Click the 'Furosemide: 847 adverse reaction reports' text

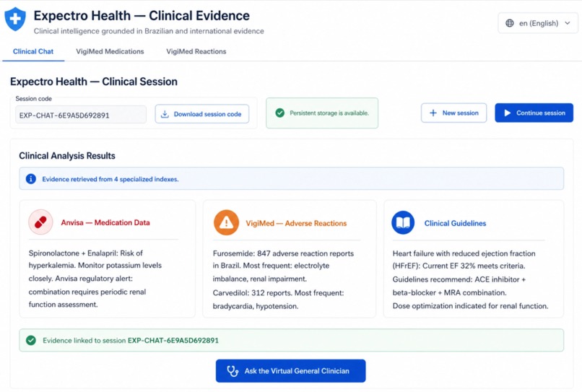pos(283,253)
